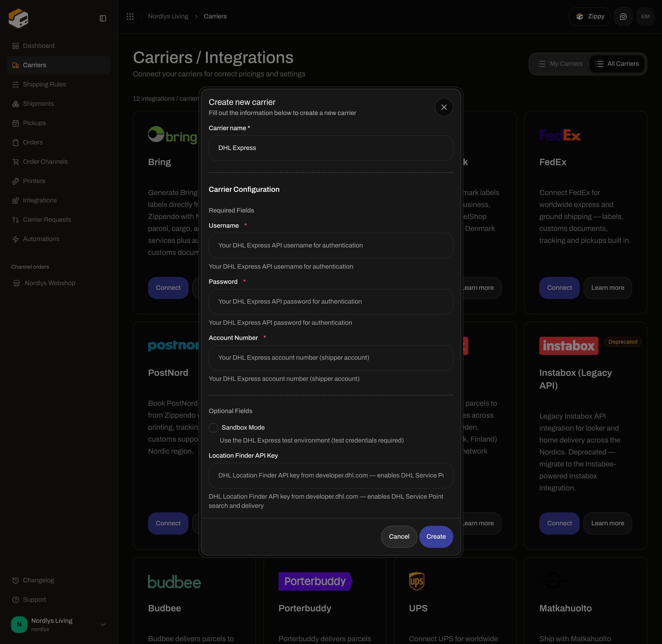Click the Nordlys Webshop store icon
The height and width of the screenshot is (644, 662).
click(17, 283)
